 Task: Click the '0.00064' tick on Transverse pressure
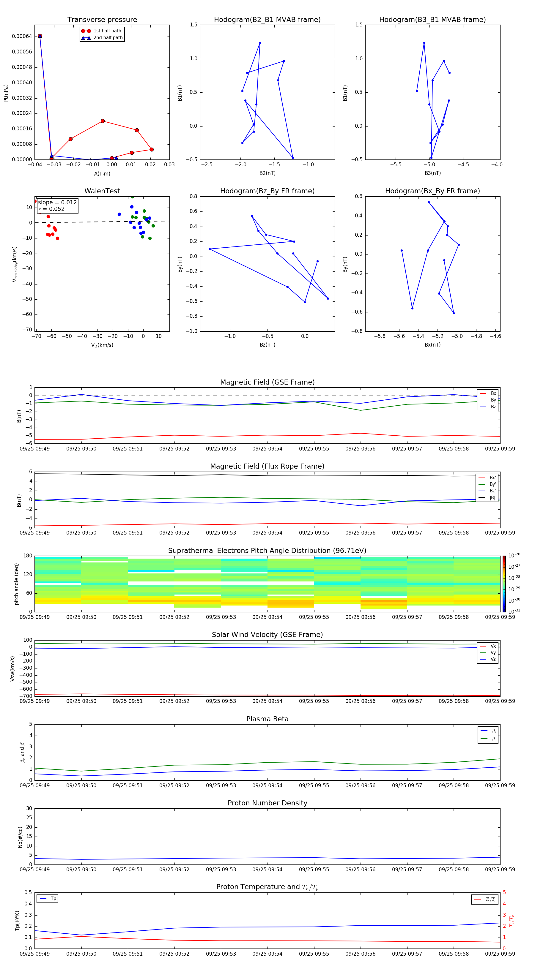point(22,37)
